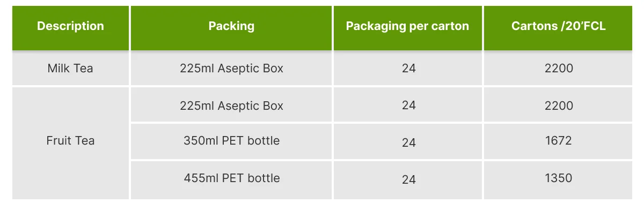
Task: Select the 2200 cartons value under Fruit Tea
Action: tap(558, 106)
